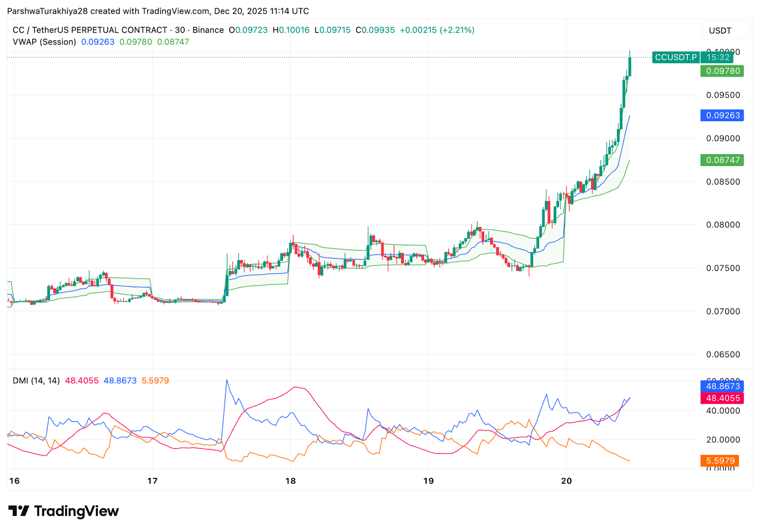Screen dimensions: 760x532
Task: Click the 15:32 candle countdown timer
Action: pyautogui.click(x=717, y=57)
